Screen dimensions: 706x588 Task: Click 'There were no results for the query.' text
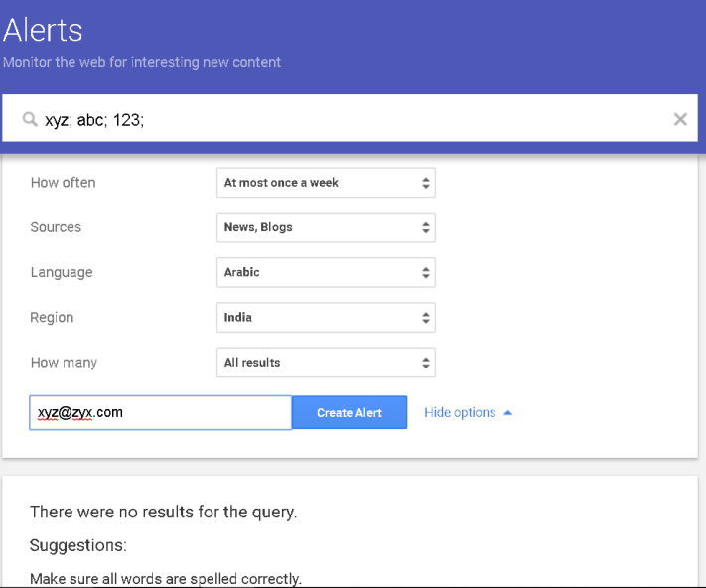[x=164, y=513]
